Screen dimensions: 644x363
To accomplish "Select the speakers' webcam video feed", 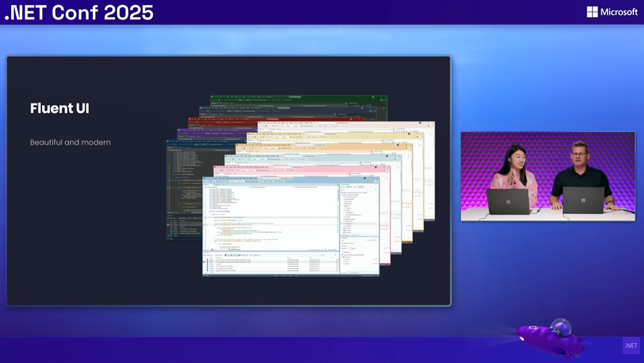I will pos(548,176).
